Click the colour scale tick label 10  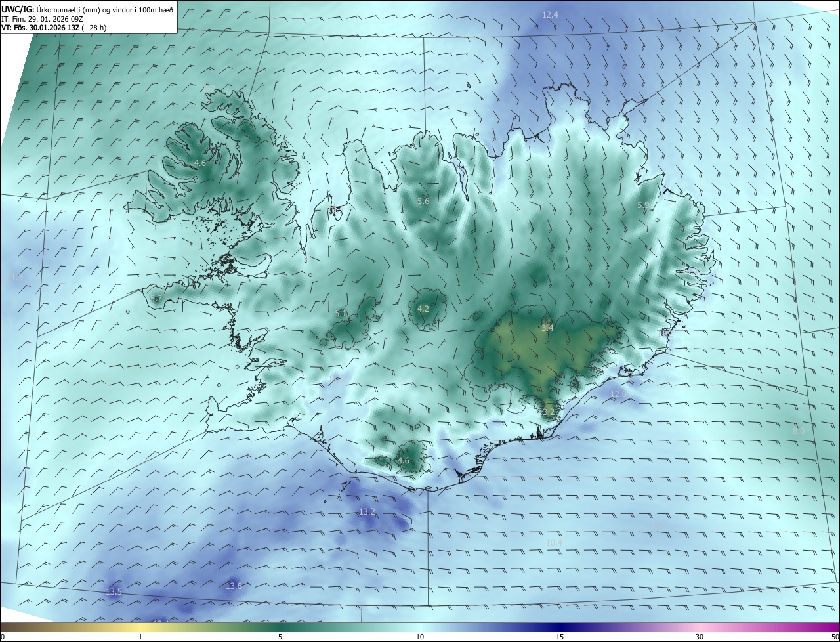pos(420,637)
